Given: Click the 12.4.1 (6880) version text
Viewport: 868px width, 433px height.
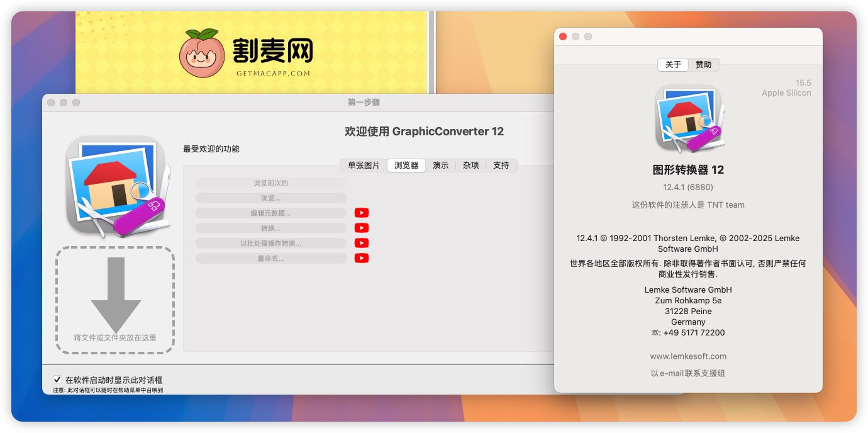Looking at the screenshot, I should pyautogui.click(x=688, y=187).
